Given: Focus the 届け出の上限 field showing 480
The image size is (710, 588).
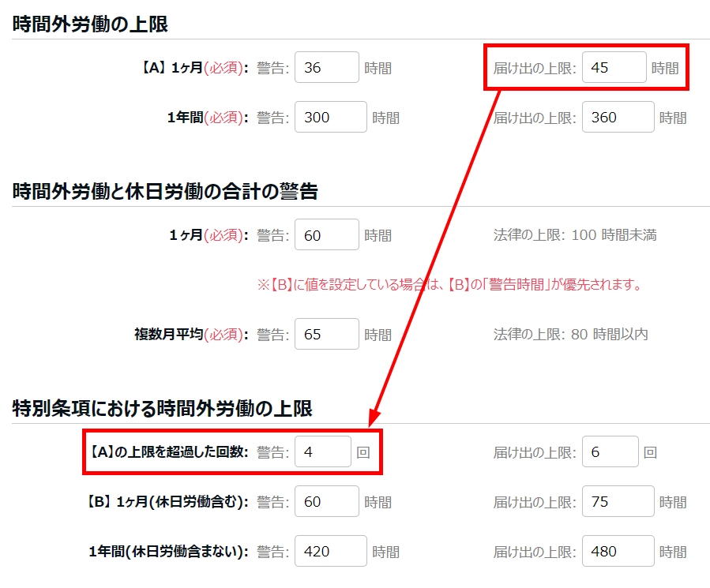Looking at the screenshot, I should (x=618, y=552).
